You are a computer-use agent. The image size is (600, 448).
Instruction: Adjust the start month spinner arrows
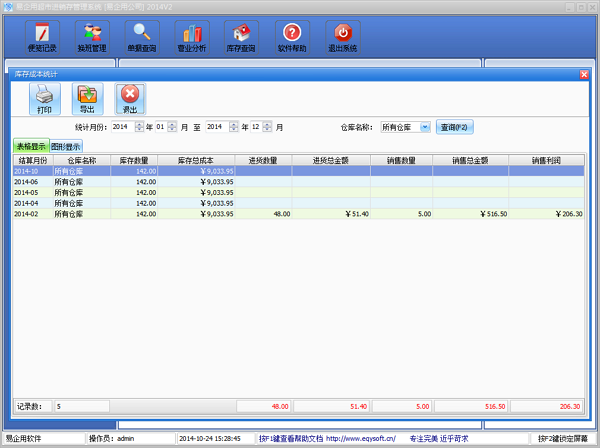[172, 127]
